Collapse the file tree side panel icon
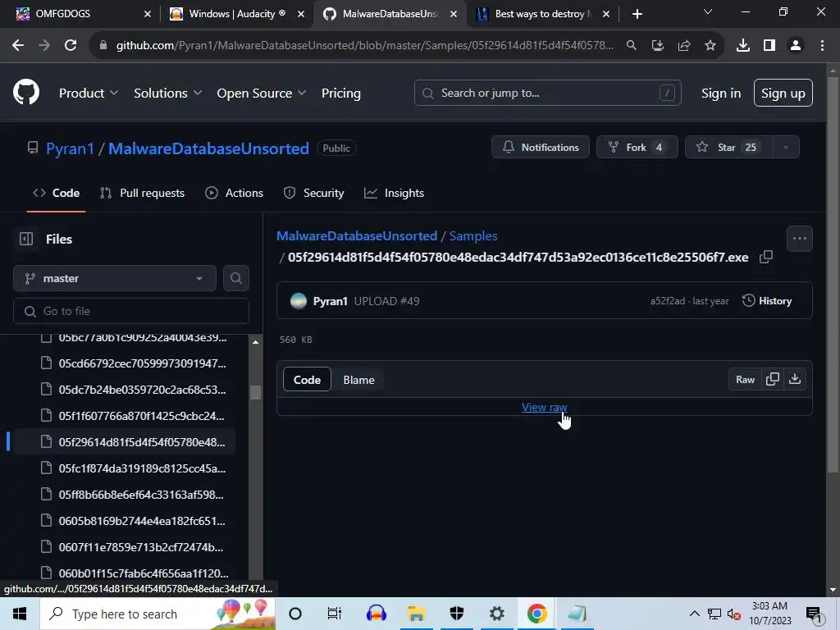This screenshot has height=630, width=840. (26, 239)
